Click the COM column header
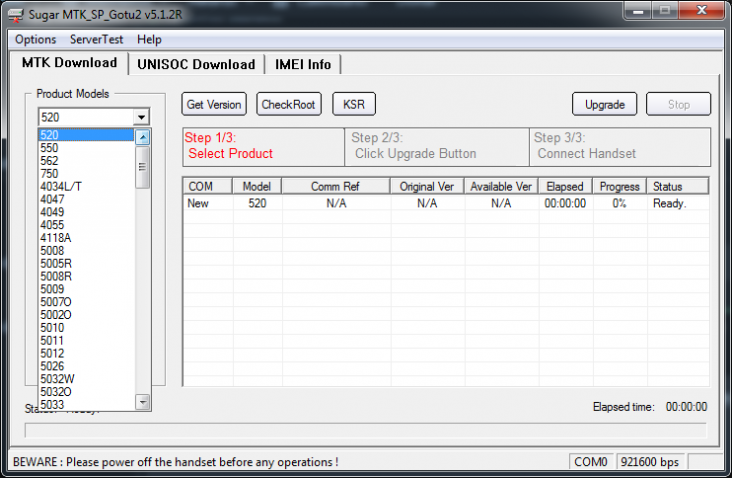 207,187
